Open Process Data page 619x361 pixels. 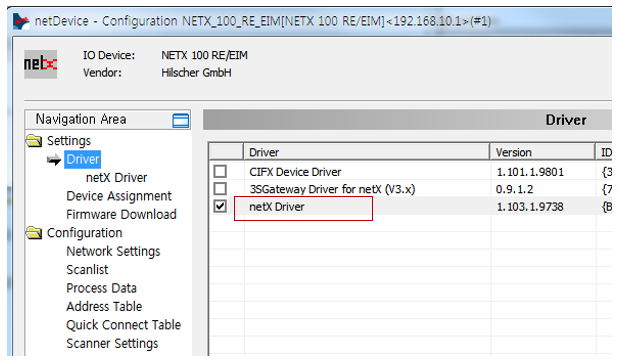coord(101,288)
